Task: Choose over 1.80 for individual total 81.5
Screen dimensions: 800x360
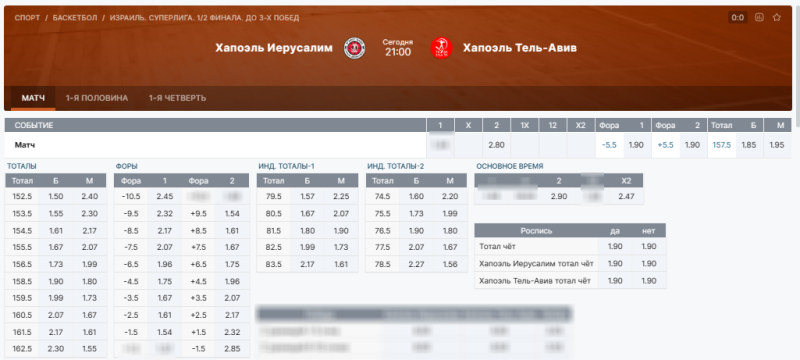Action: (307, 230)
